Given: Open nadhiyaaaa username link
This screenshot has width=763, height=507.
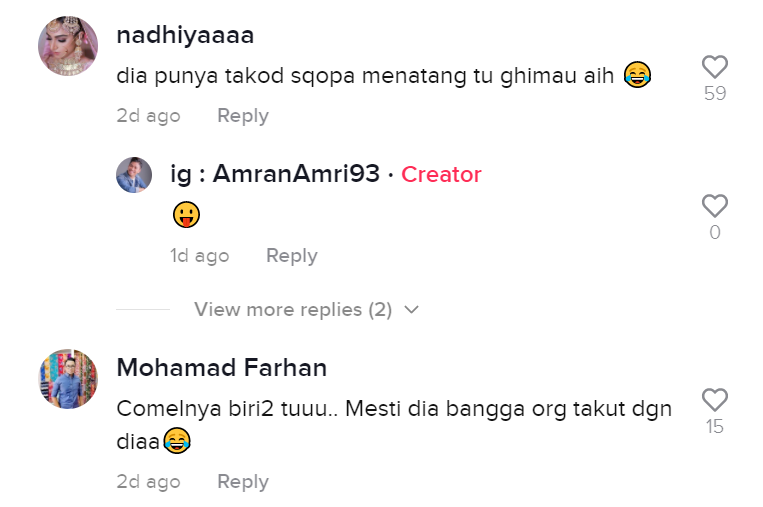Looking at the screenshot, I should click(185, 36).
